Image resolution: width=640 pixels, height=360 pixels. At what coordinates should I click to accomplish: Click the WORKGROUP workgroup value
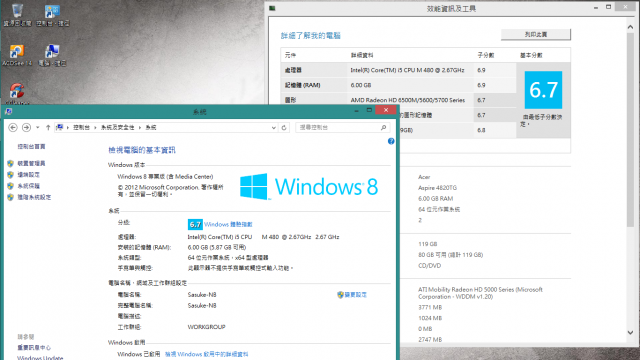[x=207, y=327]
